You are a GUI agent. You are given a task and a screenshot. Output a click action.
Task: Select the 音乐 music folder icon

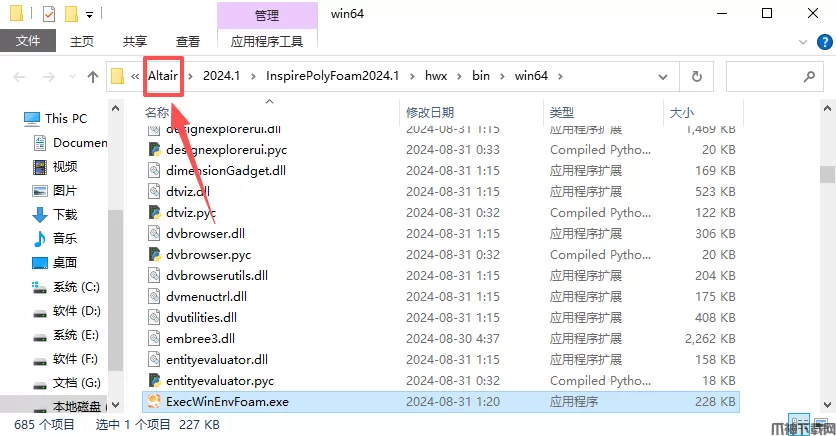(40, 238)
